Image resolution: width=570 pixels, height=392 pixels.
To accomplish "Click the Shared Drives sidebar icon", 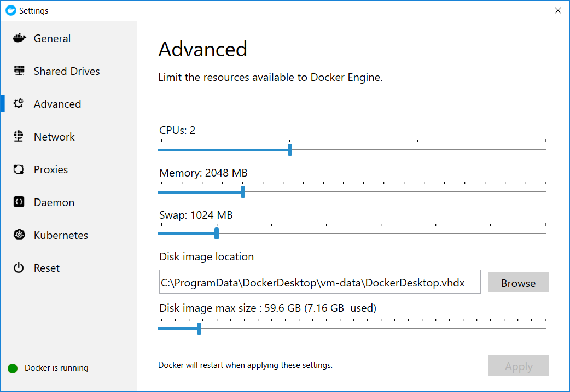I will tap(19, 71).
